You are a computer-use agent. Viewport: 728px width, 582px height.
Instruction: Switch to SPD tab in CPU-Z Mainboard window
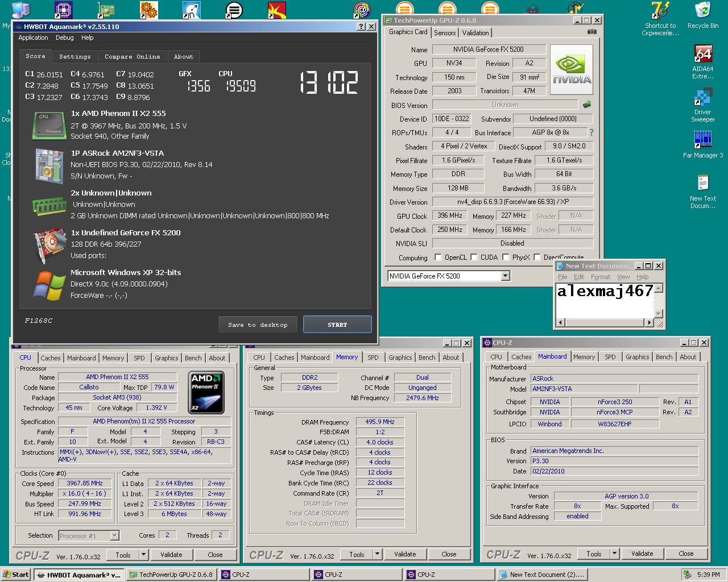(610, 357)
